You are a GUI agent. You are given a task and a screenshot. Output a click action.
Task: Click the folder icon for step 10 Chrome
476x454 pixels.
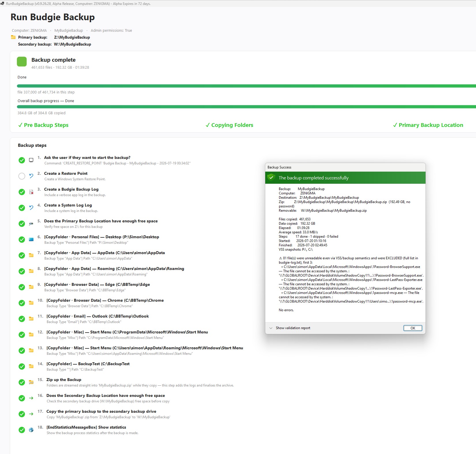click(31, 303)
